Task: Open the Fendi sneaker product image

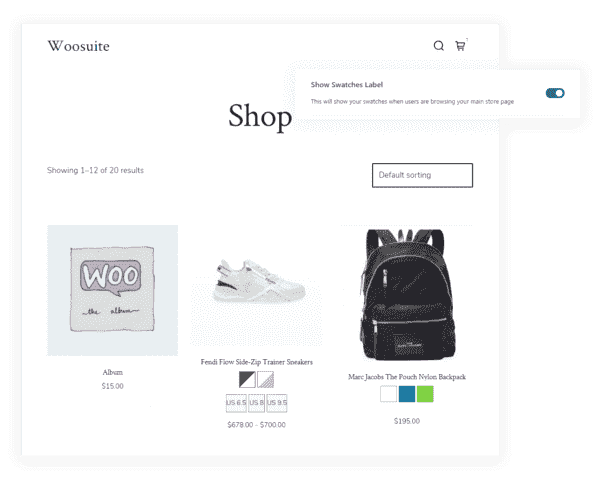Action: (256, 285)
